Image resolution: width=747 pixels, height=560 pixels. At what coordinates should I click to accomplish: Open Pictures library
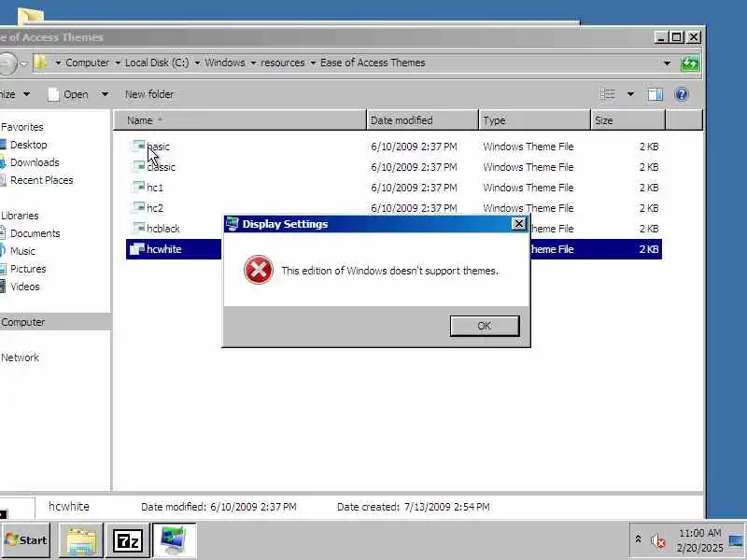click(28, 269)
